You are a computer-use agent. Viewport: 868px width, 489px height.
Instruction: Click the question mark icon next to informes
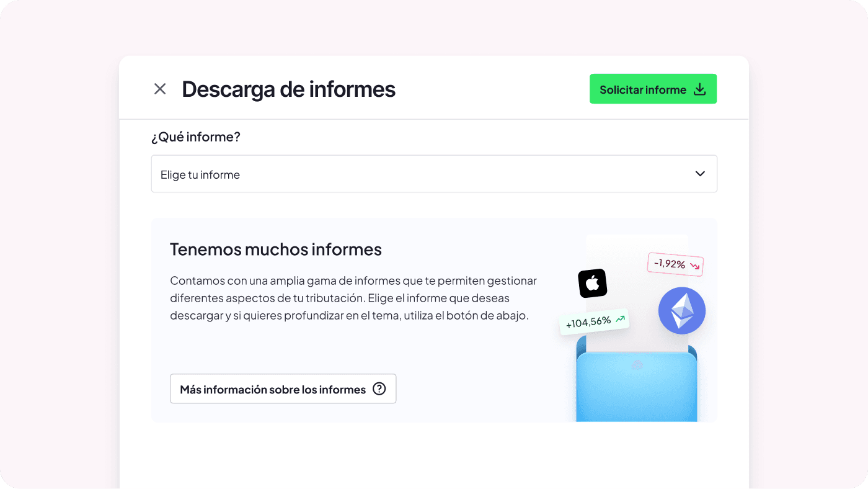379,388
